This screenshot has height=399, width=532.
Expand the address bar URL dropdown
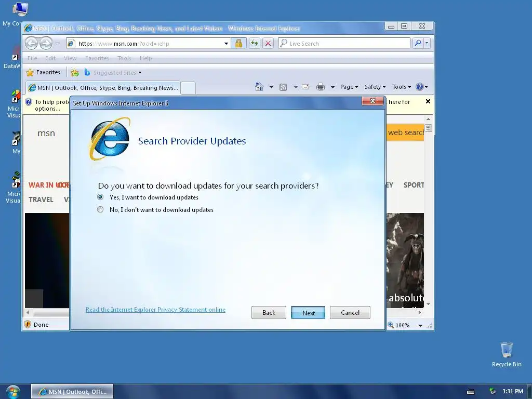pyautogui.click(x=226, y=44)
